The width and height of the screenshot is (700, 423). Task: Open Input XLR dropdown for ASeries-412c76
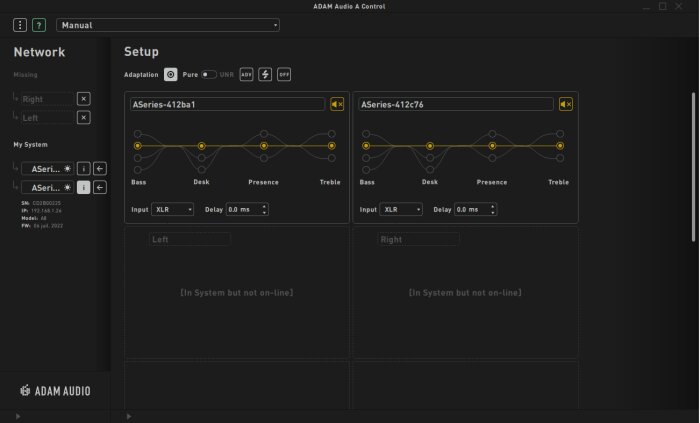401,209
